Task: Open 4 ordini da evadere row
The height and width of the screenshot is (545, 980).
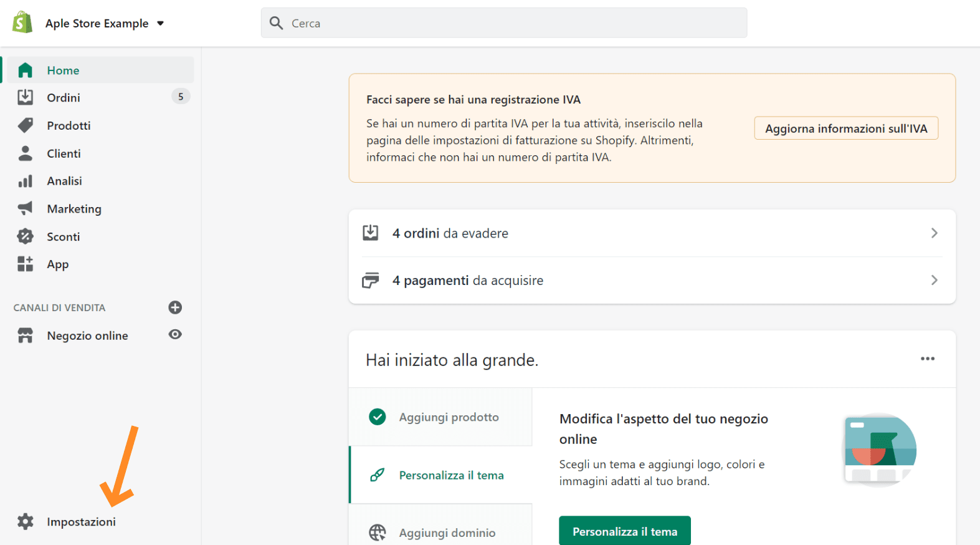Action: pyautogui.click(x=652, y=233)
